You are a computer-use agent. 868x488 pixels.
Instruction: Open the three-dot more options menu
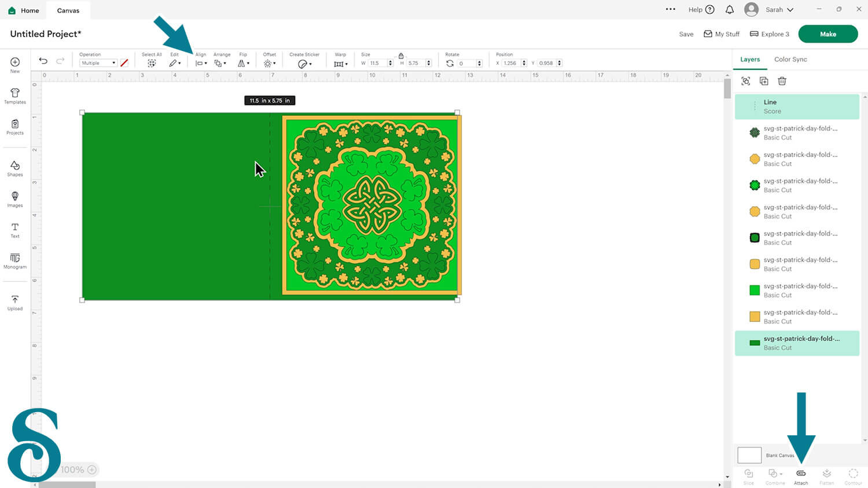[671, 9]
